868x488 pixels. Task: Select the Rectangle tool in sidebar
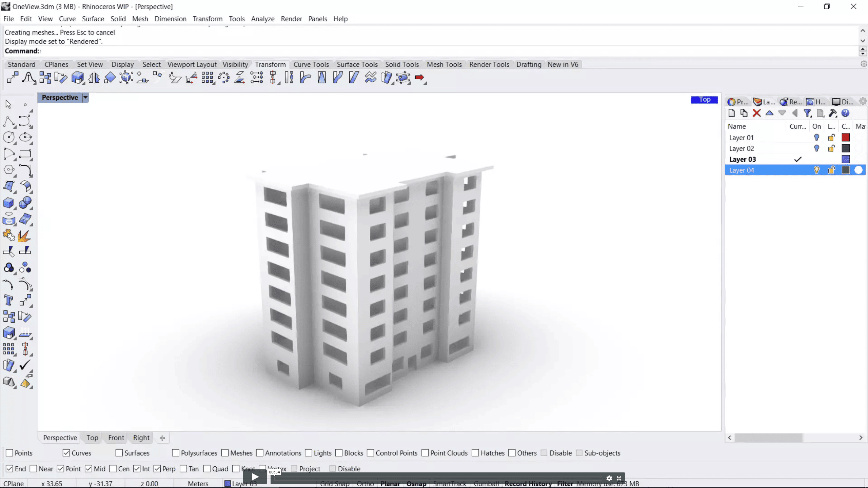(25, 154)
